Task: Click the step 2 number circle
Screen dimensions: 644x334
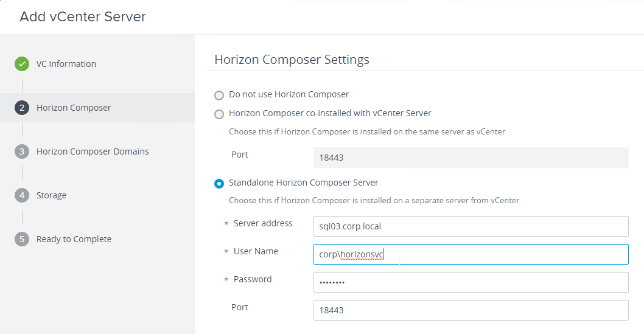Action: pos(22,108)
